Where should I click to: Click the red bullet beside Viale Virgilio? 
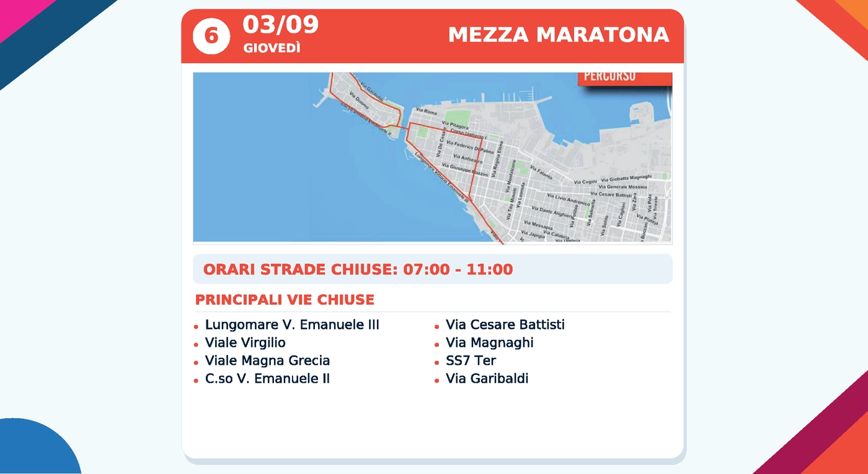pos(196,344)
